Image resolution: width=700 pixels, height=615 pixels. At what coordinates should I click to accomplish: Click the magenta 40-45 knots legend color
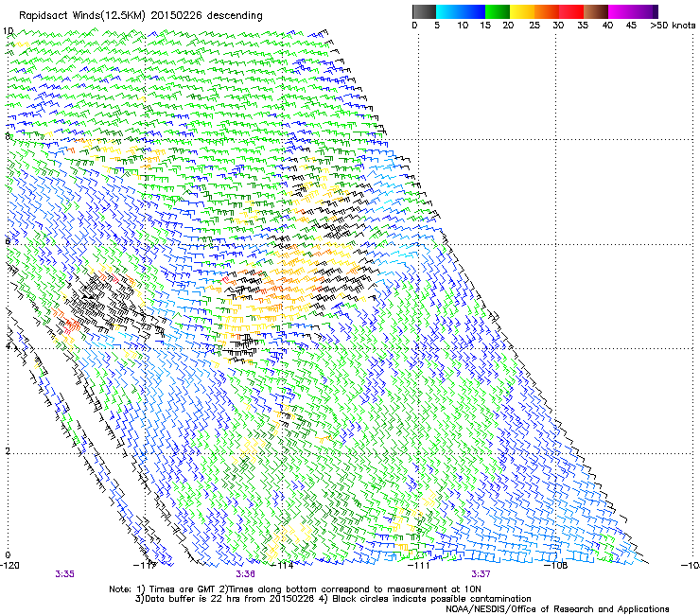[x=621, y=11]
